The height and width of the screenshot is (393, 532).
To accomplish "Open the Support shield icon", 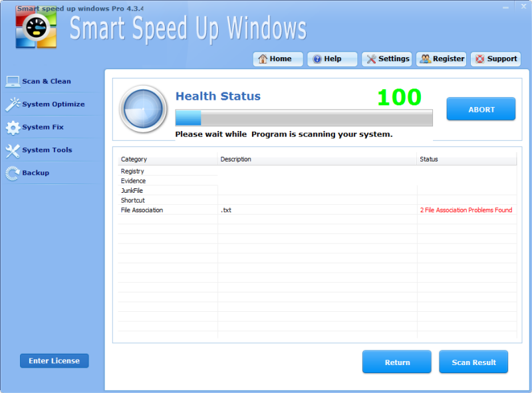I will [480, 59].
